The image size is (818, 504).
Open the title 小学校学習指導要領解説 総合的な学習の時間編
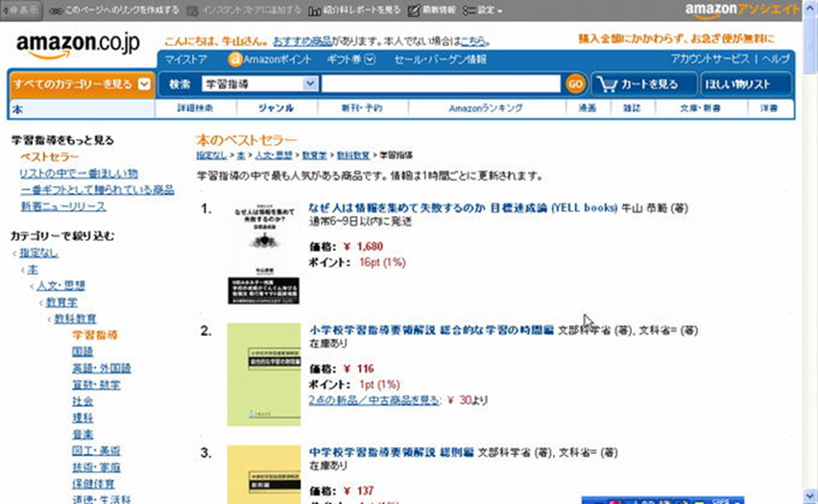pyautogui.click(x=431, y=330)
